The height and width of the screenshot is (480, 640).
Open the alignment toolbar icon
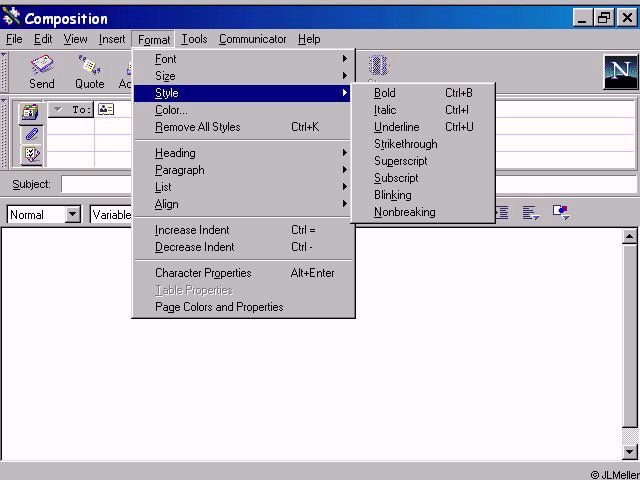(x=531, y=212)
